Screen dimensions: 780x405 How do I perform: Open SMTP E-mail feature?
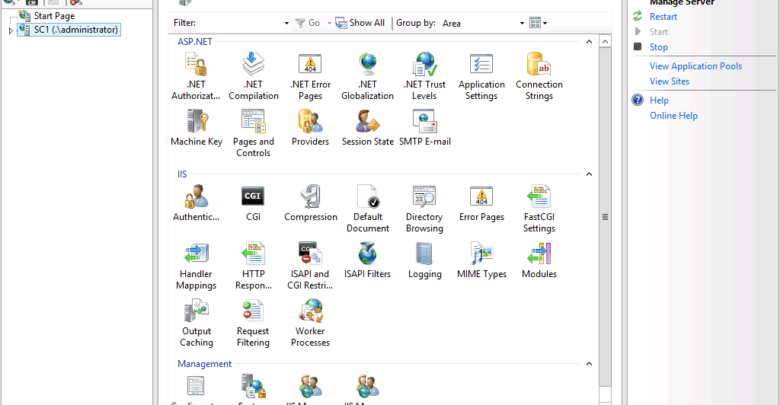click(425, 128)
